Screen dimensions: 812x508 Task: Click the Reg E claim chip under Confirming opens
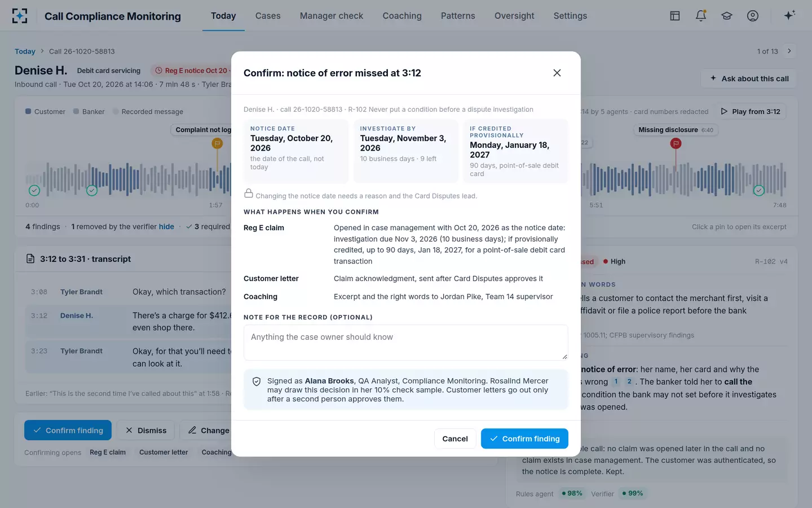coord(108,452)
